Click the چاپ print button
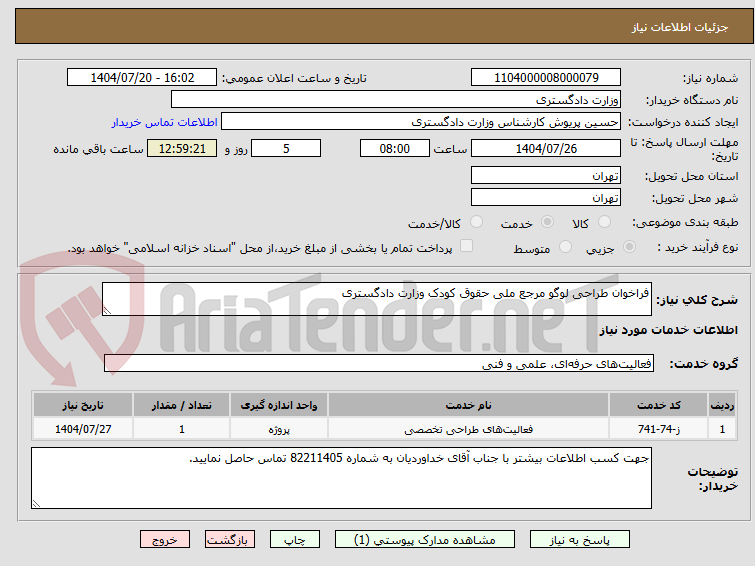Image resolution: width=755 pixels, height=566 pixels. tap(295, 540)
